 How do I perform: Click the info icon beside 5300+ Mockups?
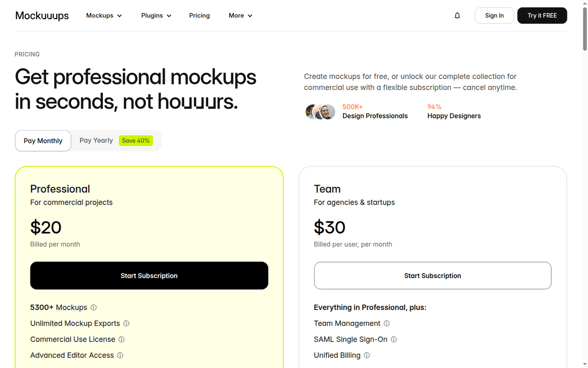(x=94, y=308)
